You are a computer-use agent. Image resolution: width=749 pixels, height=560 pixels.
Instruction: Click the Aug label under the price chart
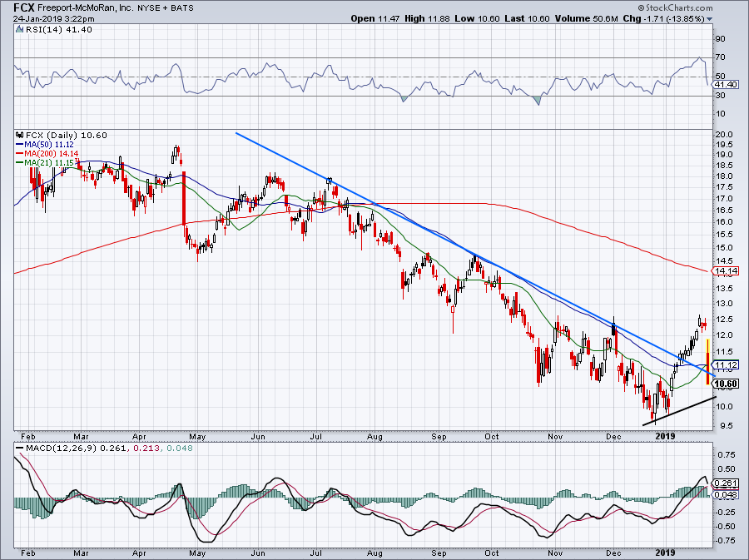click(375, 437)
